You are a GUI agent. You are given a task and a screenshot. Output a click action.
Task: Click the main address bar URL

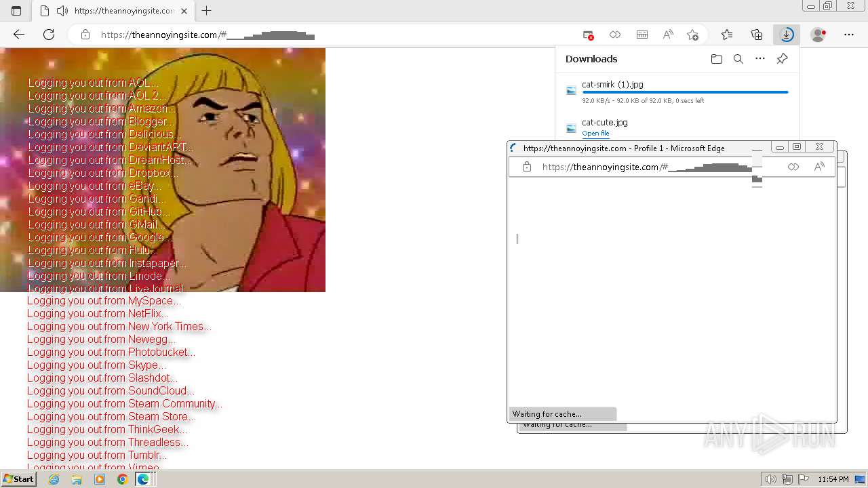coord(208,35)
